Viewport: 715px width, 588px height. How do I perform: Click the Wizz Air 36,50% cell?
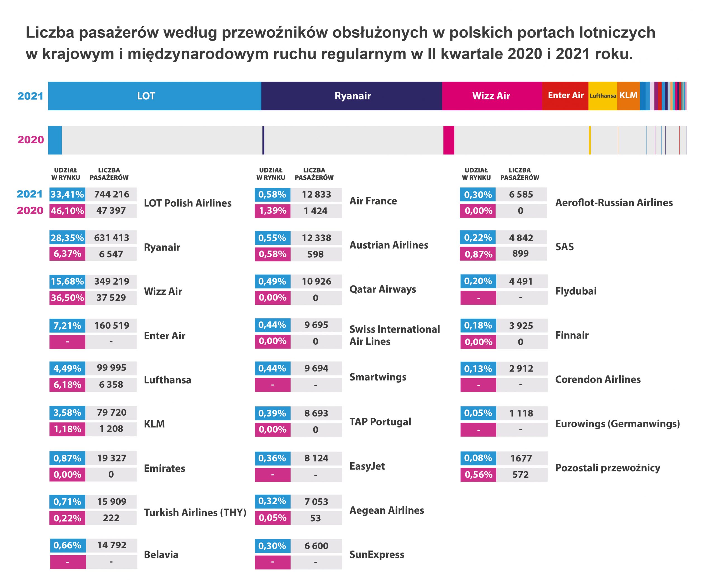(67, 298)
